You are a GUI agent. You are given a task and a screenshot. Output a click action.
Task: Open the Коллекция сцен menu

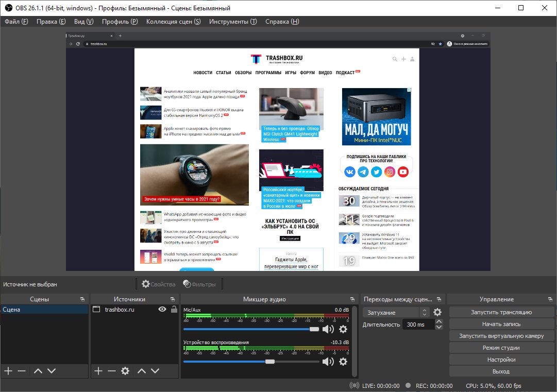click(173, 22)
